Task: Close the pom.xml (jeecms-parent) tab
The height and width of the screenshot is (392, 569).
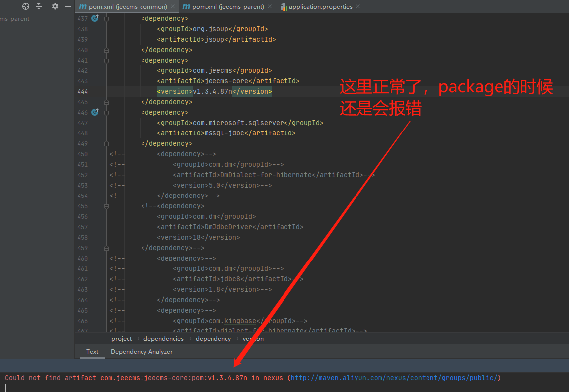Action: point(270,6)
